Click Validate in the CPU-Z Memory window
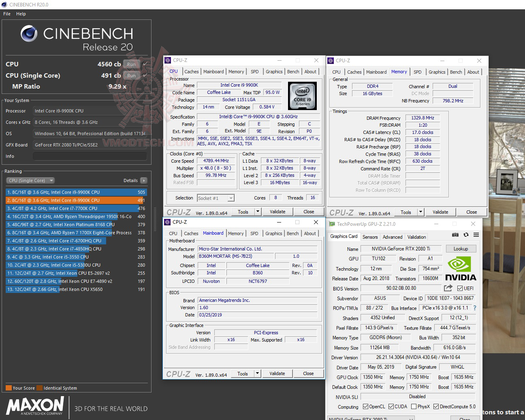This screenshot has height=420, width=525. [440, 212]
